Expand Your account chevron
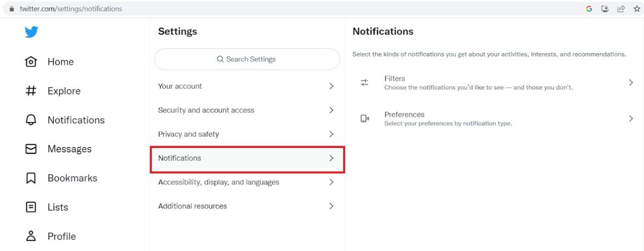Viewport: 644px width, 251px height. [x=331, y=86]
